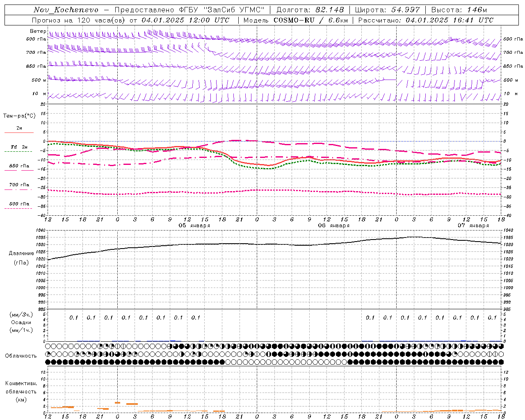The height and width of the screenshot is (420, 525).
Task: Click the (мм/3ч.) precipitation unit label
Action: (21, 315)
